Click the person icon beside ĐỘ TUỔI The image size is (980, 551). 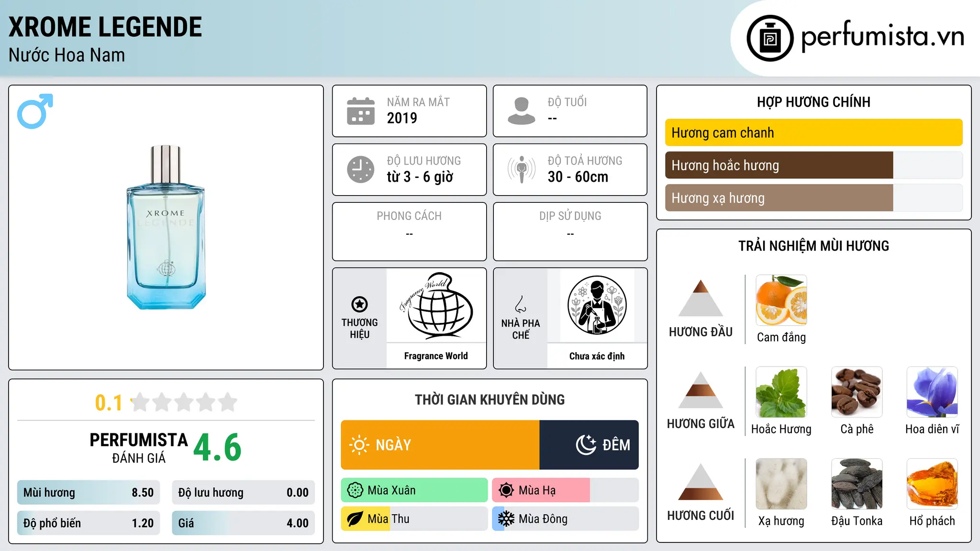[522, 111]
